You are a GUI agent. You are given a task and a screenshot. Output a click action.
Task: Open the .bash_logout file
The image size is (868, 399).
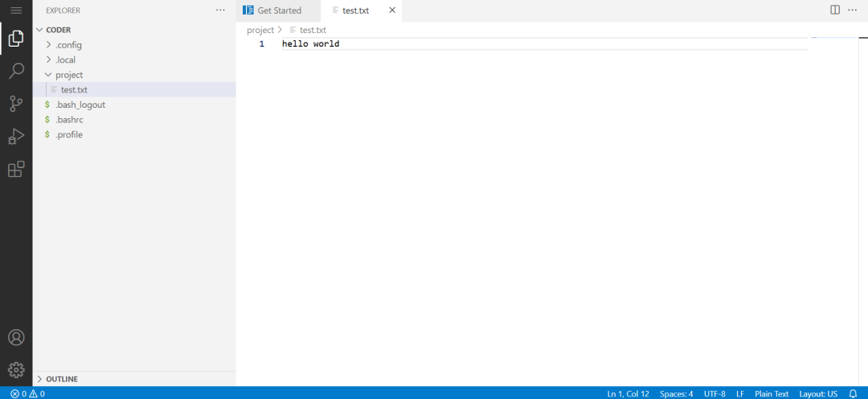[134, 105]
